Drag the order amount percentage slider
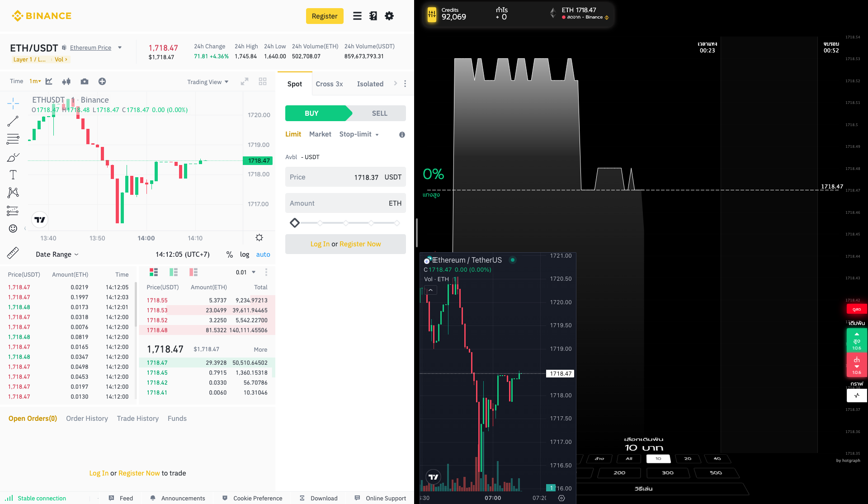The image size is (868, 504). click(294, 222)
